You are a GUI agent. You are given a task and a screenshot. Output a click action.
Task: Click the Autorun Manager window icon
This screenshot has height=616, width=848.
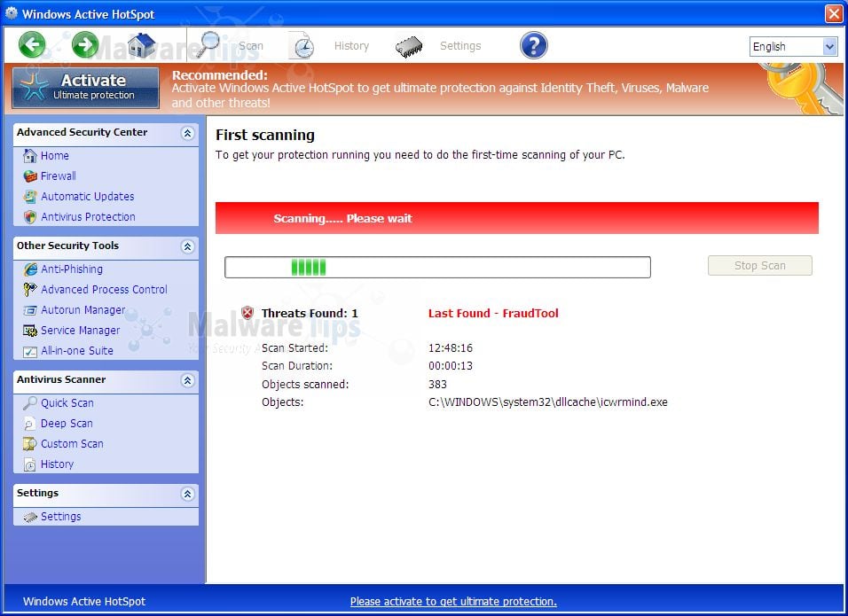[30, 310]
